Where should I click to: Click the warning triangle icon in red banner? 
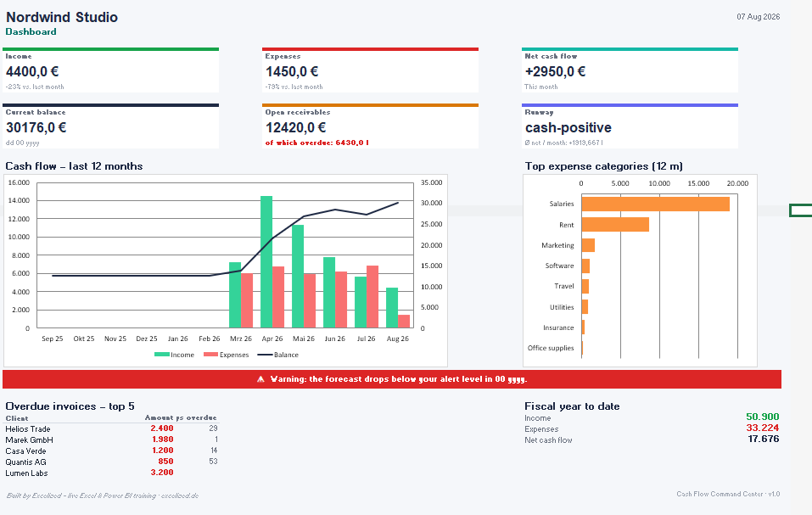click(260, 379)
